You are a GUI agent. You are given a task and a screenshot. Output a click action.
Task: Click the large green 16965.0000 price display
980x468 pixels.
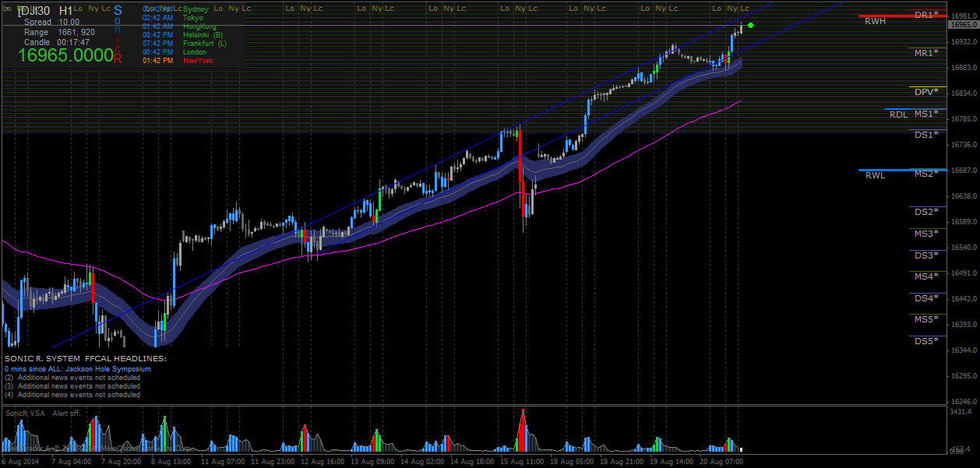(65, 55)
